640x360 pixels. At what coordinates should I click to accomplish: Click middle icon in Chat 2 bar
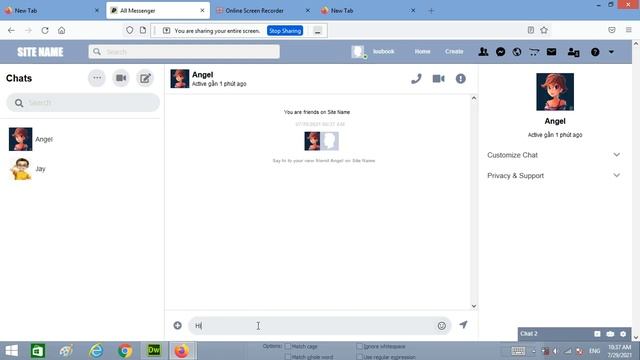(610, 334)
